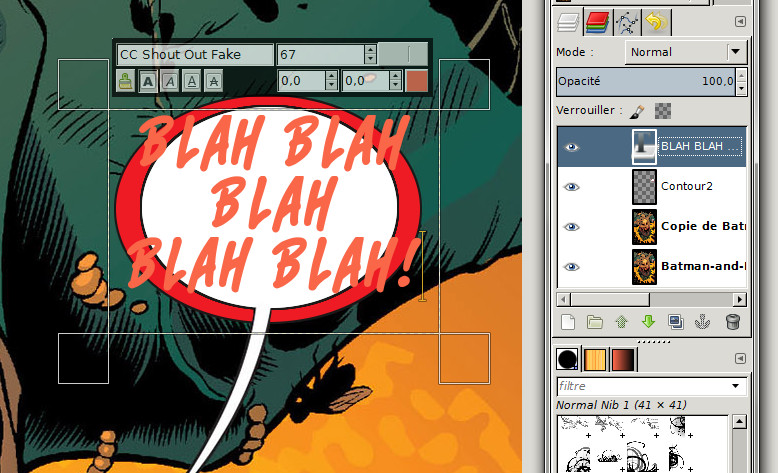This screenshot has height=473, width=778.
Task: Switch to the Layers tab
Action: click(568, 22)
